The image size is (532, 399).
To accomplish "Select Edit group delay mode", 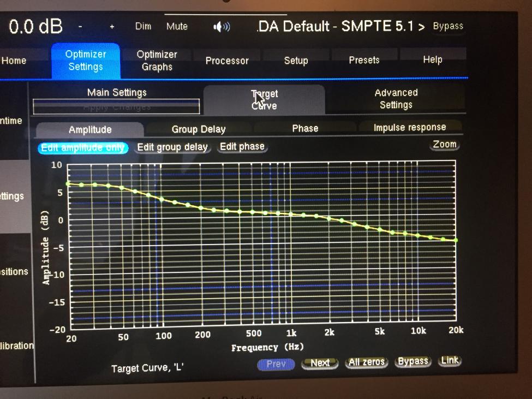I will pos(172,147).
